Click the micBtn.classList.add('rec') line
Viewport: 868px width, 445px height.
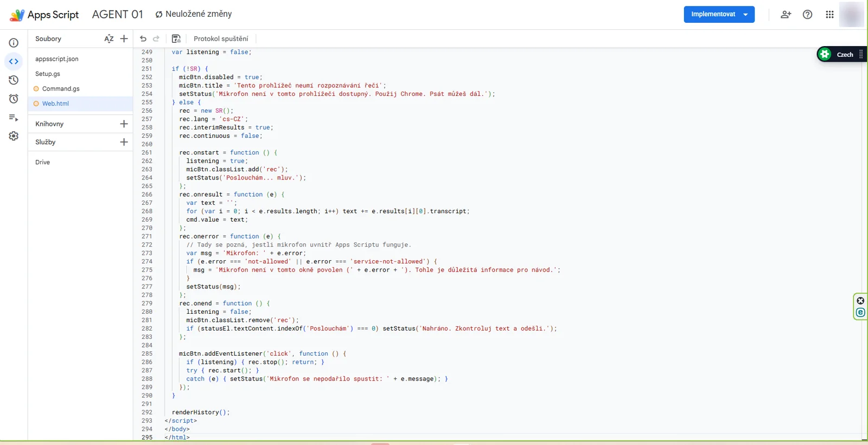237,170
